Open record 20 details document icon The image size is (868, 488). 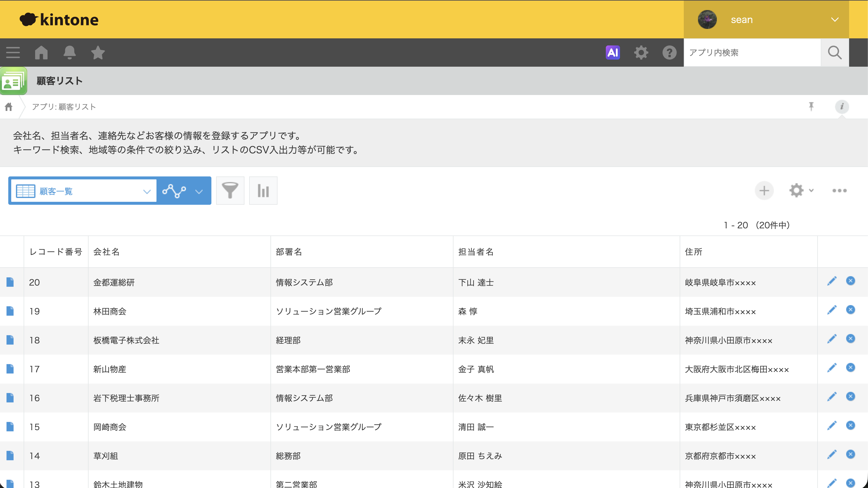tap(10, 282)
